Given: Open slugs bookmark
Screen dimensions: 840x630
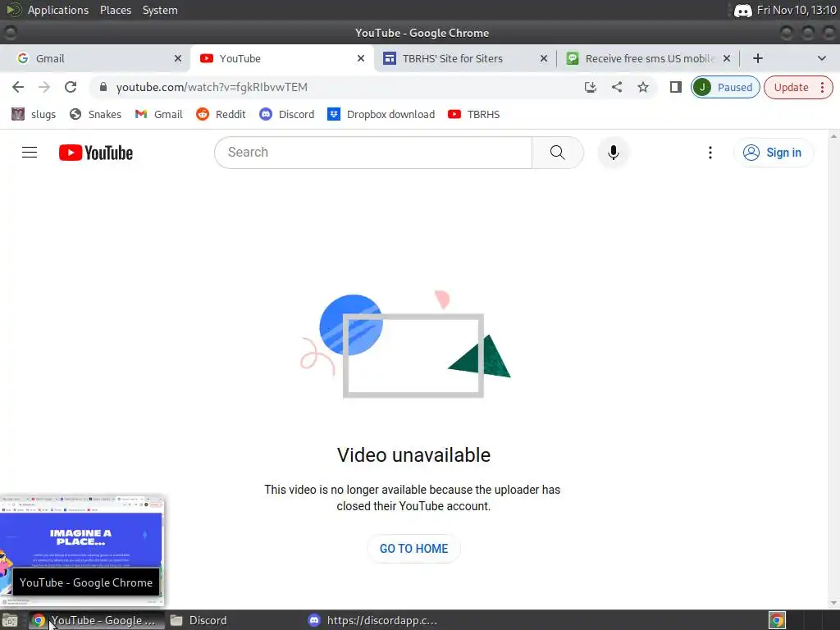Looking at the screenshot, I should pyautogui.click(x=34, y=114).
